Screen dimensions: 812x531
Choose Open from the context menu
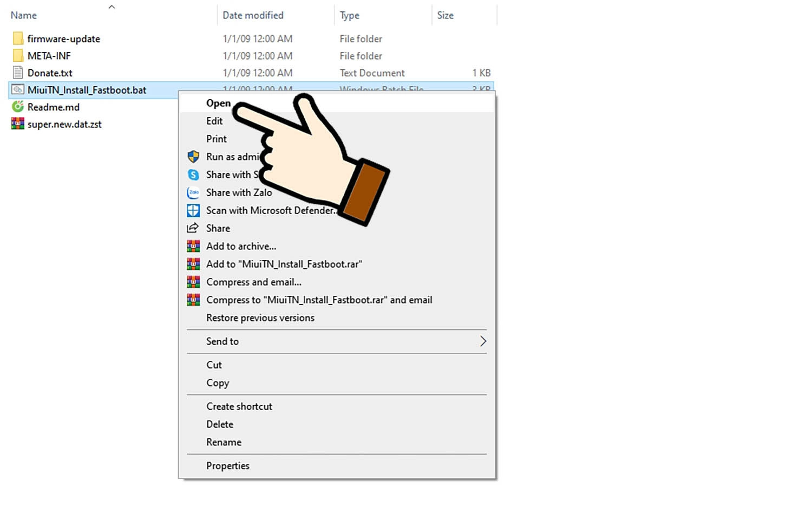tap(218, 103)
